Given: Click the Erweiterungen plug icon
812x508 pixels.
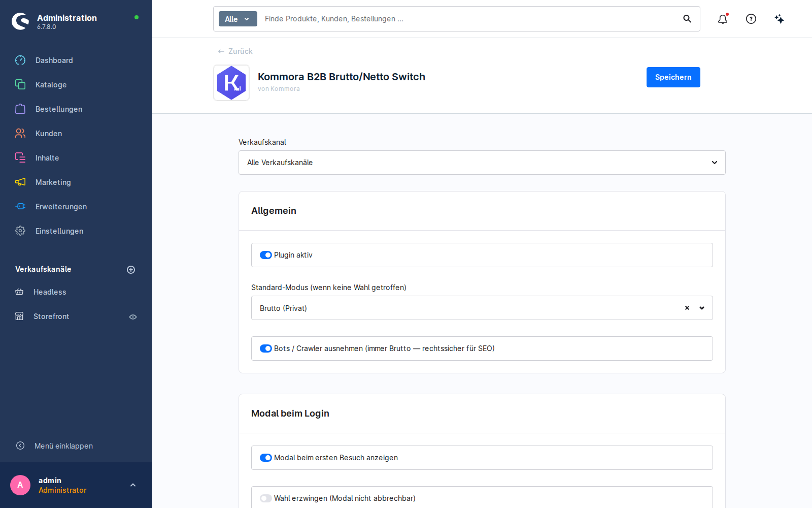Looking at the screenshot, I should (20, 207).
